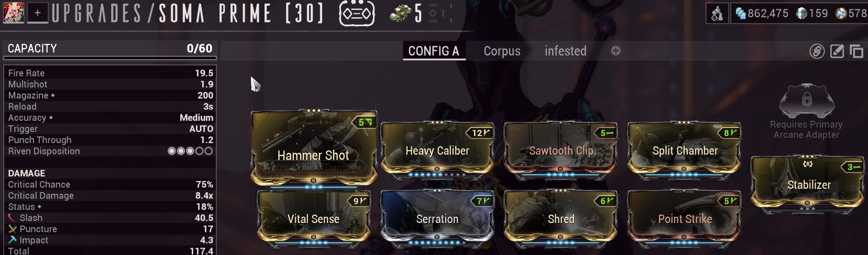Click the rename config pencil icon

[837, 51]
